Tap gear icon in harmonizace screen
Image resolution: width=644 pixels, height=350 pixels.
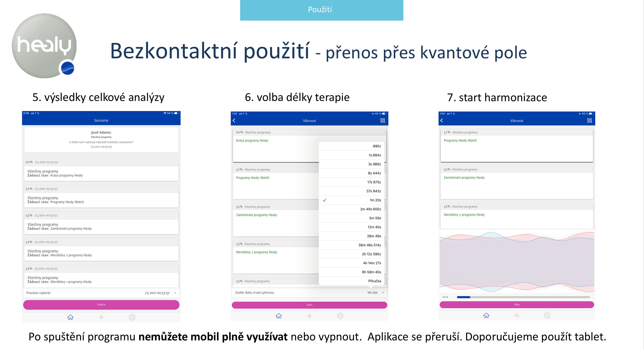pos(547,315)
